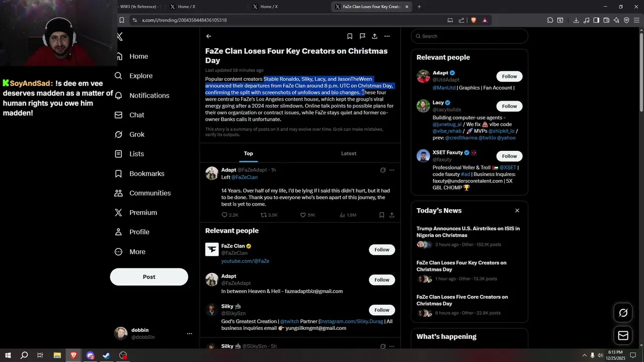
Task: Open Brave VPN shield icon in toolbar
Action: click(x=626, y=20)
